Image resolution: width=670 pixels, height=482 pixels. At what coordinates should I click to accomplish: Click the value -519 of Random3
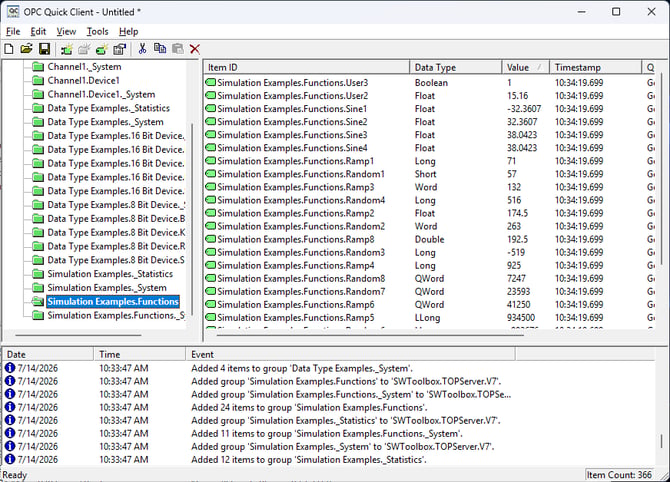click(516, 253)
